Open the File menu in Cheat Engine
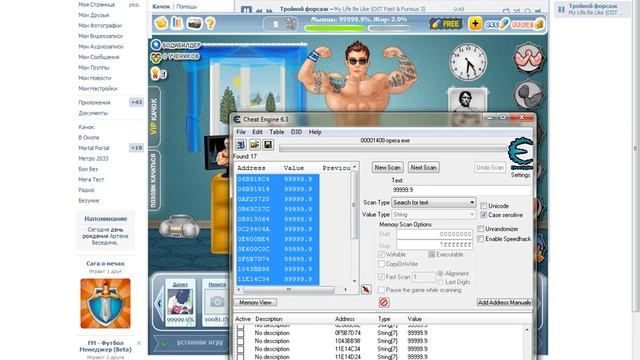The height and width of the screenshot is (360, 640). 241,132
